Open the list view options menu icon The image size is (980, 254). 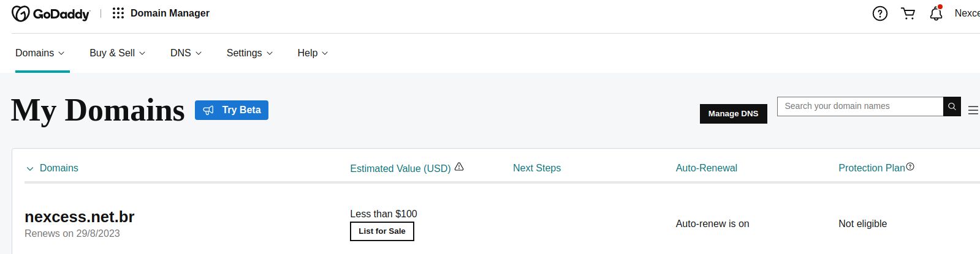[973, 111]
